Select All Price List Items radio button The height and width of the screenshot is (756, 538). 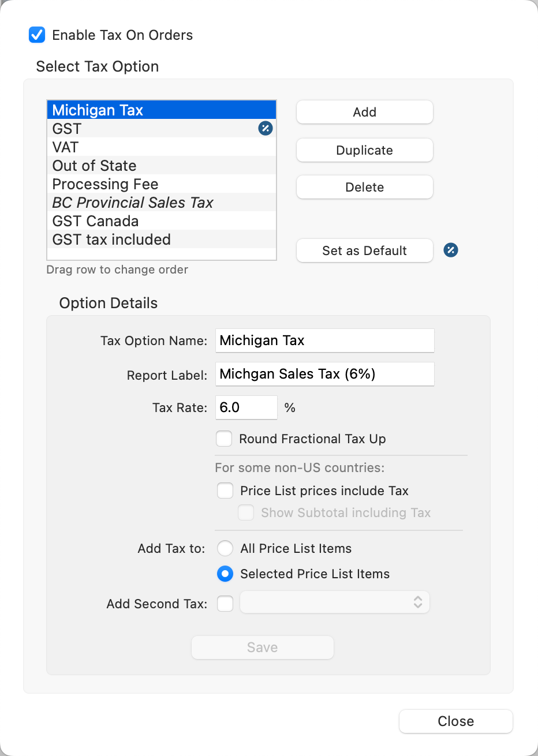225,548
